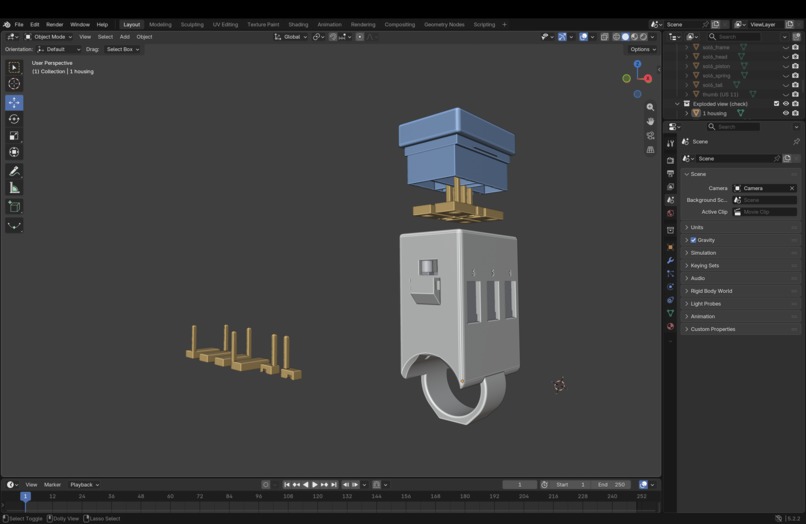This screenshot has width=806, height=524.
Task: Open the Particles properties tab
Action: [670, 274]
